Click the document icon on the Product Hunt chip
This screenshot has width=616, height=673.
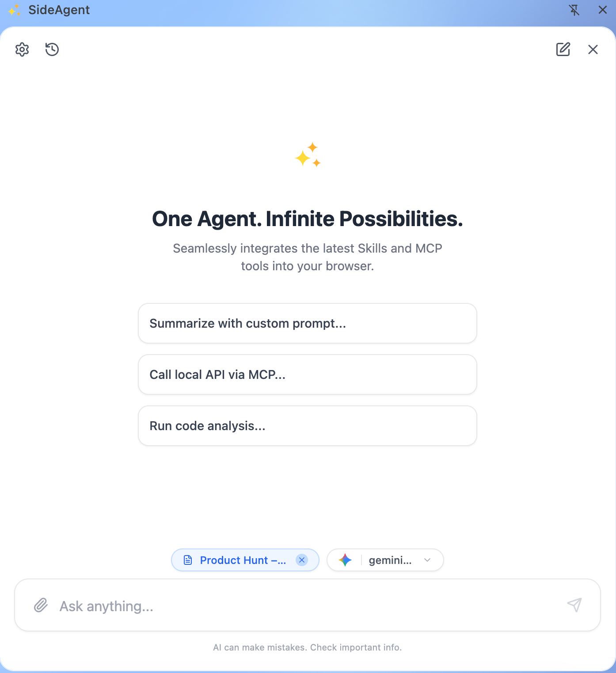coord(188,560)
